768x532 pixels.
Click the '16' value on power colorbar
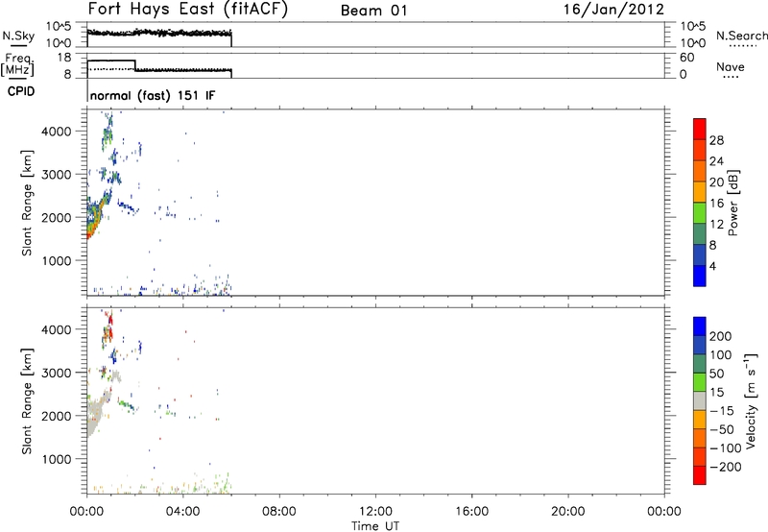click(716, 204)
